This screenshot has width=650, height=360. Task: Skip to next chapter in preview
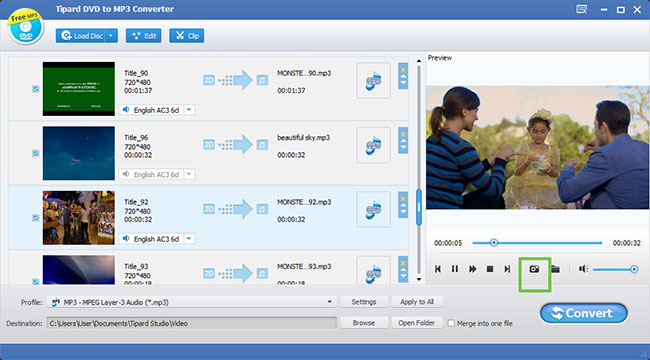click(507, 269)
